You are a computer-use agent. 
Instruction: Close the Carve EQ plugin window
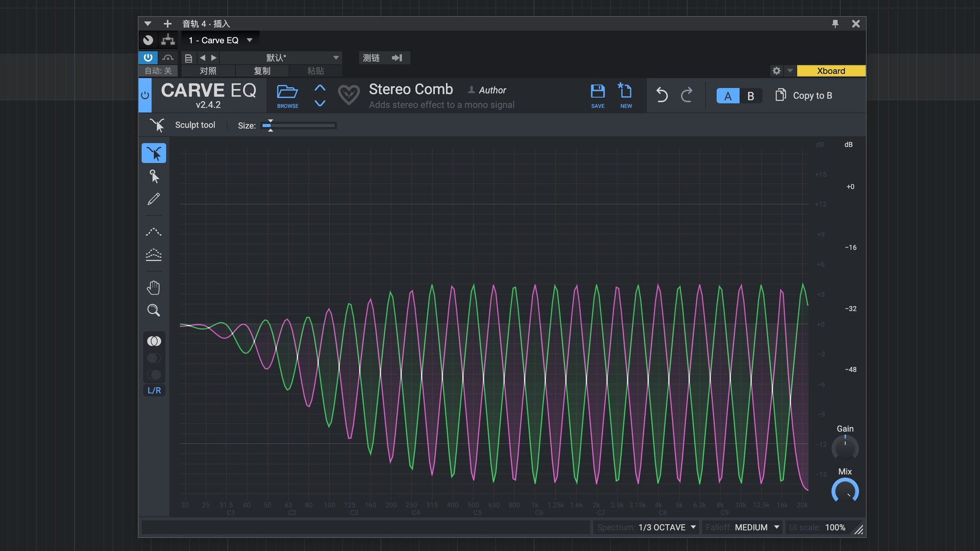coord(856,23)
